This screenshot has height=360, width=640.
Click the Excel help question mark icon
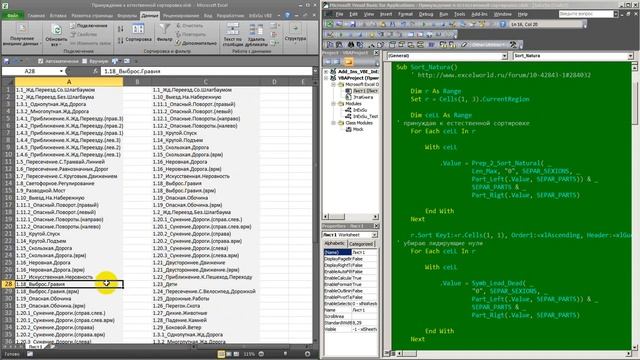click(x=287, y=16)
